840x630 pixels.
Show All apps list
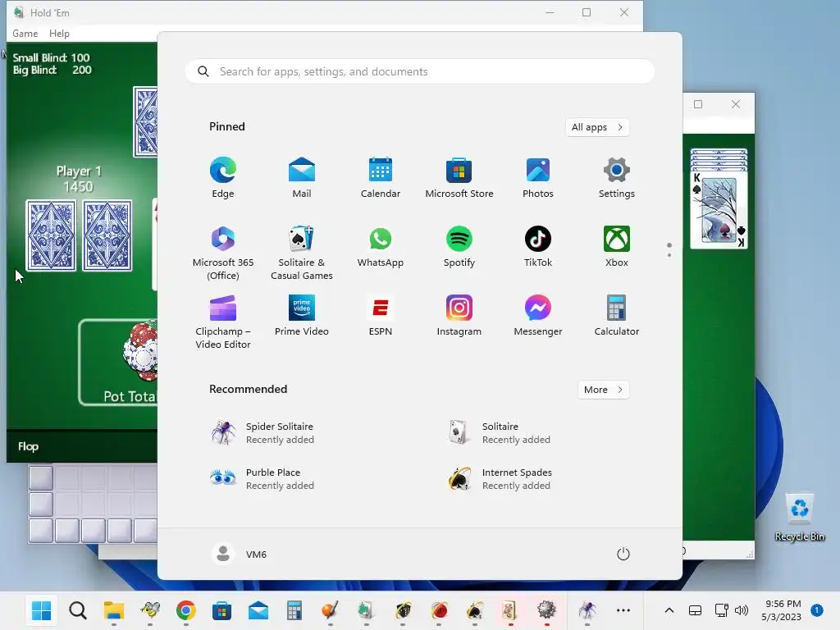tap(597, 127)
